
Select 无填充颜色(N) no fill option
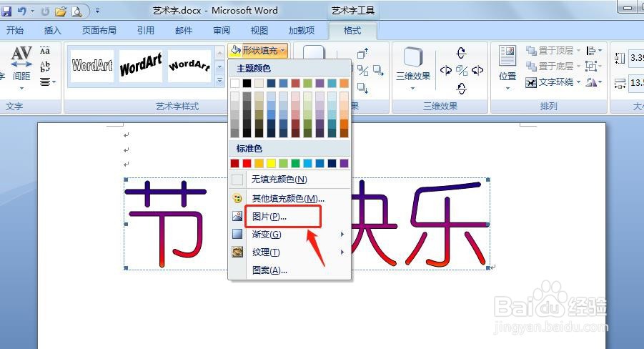coord(289,180)
